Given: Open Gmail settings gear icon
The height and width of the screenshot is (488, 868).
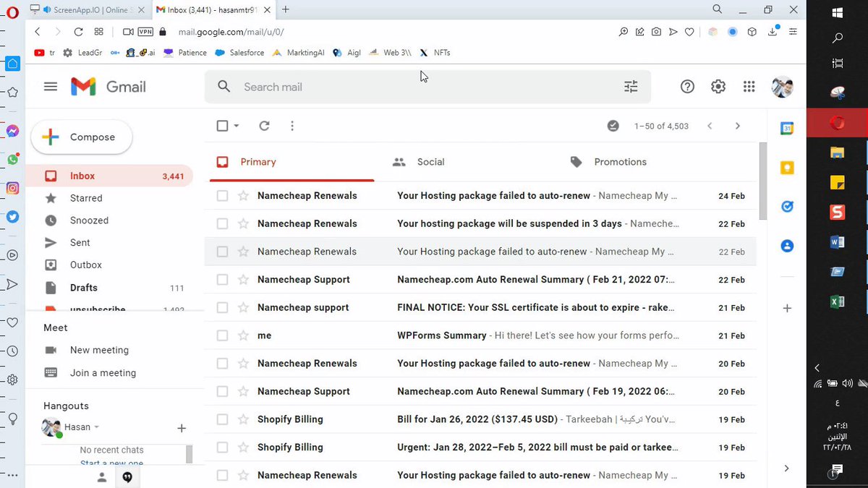Looking at the screenshot, I should coord(718,87).
